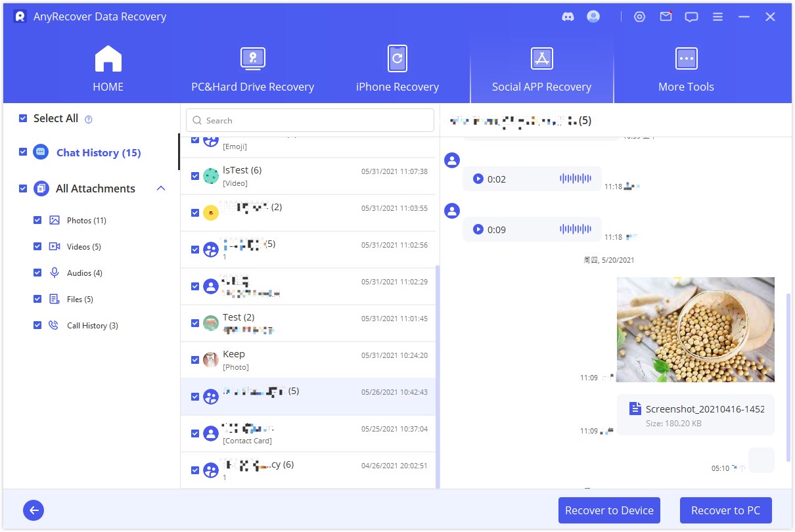The height and width of the screenshot is (532, 795).
Task: Select Call History (3) in sidebar
Action: (92, 326)
